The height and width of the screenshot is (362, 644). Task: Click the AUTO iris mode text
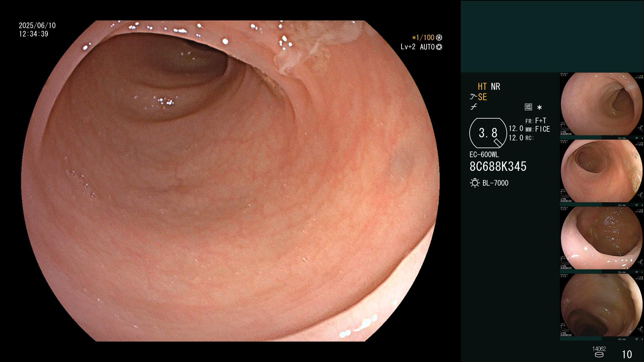click(x=427, y=47)
